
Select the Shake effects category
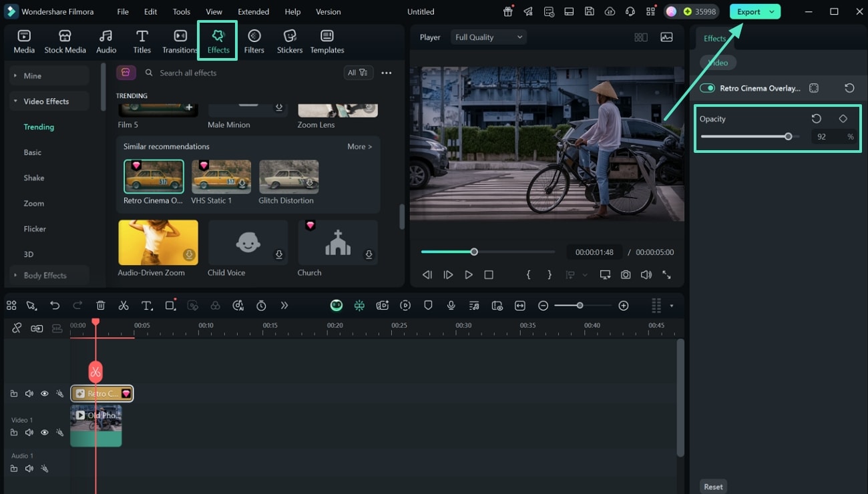[x=34, y=178]
